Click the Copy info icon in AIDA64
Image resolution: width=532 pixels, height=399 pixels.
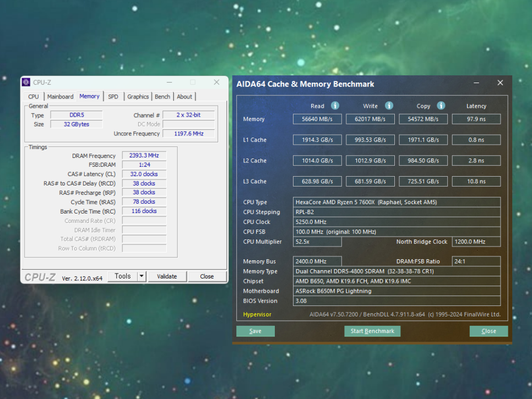click(441, 106)
